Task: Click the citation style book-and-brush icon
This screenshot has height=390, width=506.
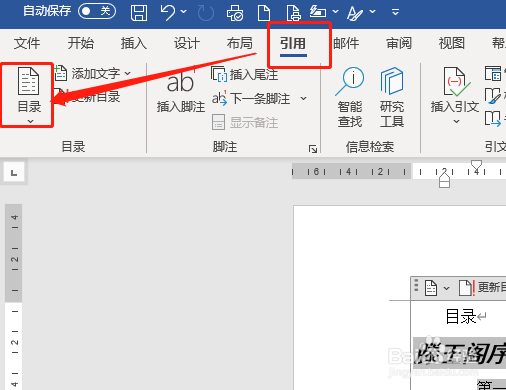Action: point(493,96)
